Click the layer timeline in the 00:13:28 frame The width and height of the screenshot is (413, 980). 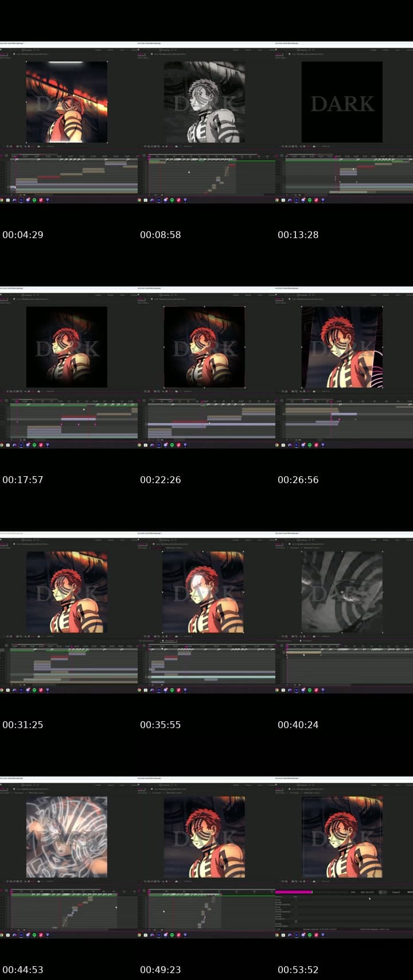coord(349,176)
